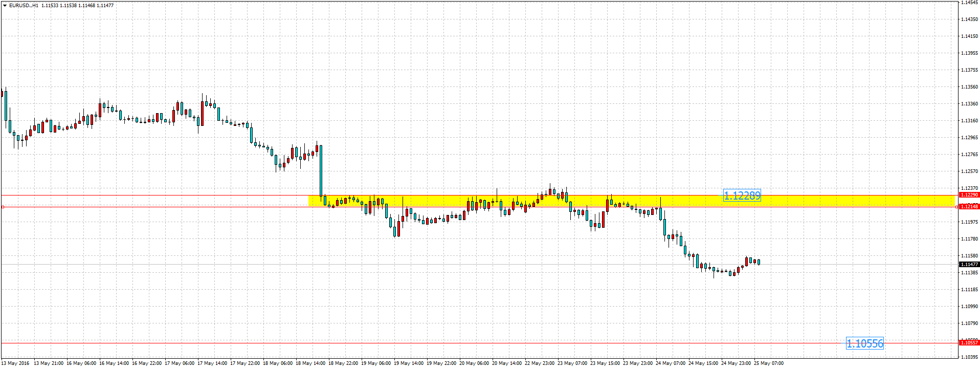Select the blue 1.10556 price label

point(864,343)
